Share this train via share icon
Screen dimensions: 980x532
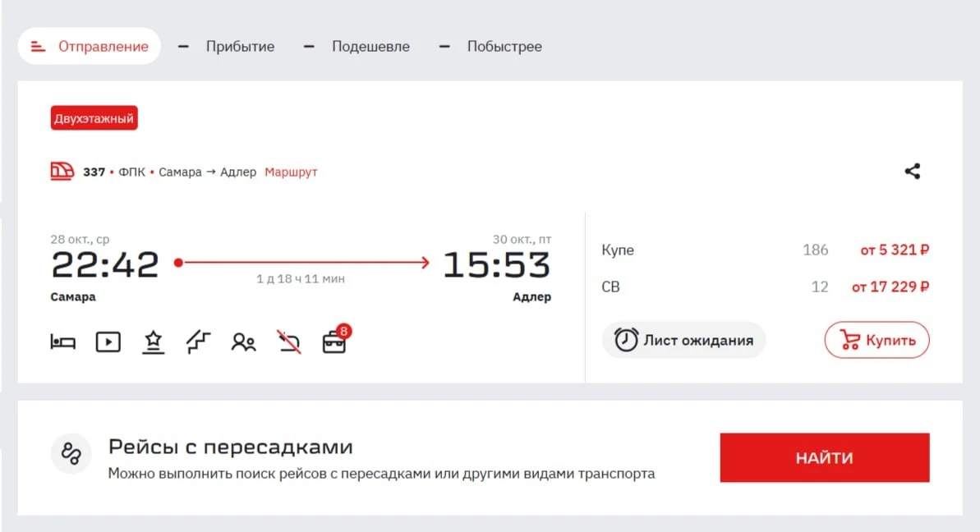click(913, 171)
